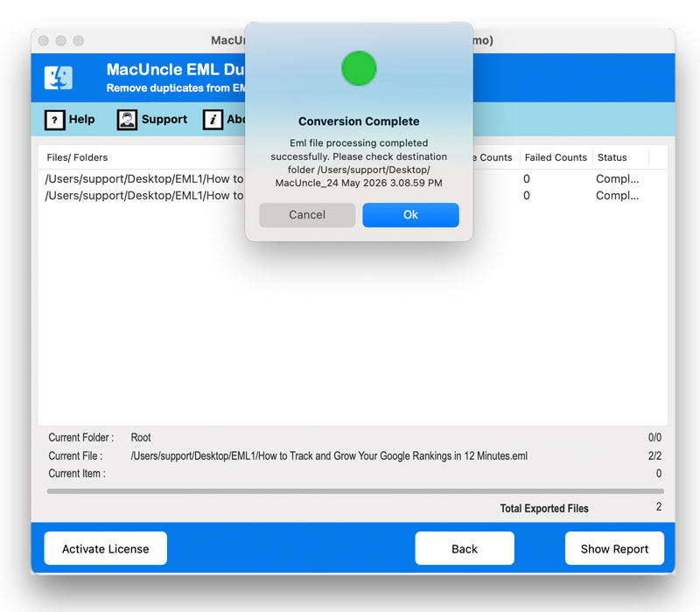
Task: Click Cancel in the Conversion Complete dialog
Action: point(307,215)
